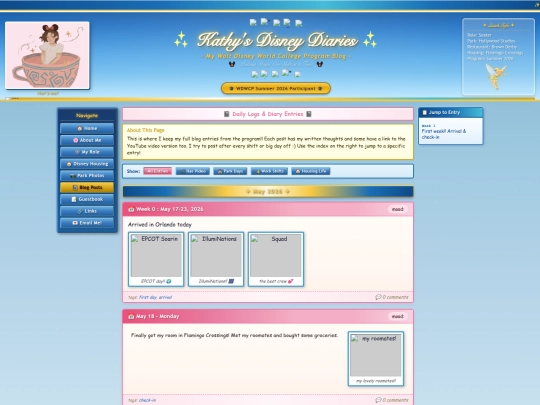Click envelope icon on Email Me button
Viewport: 540px width, 405px height.
75,223
